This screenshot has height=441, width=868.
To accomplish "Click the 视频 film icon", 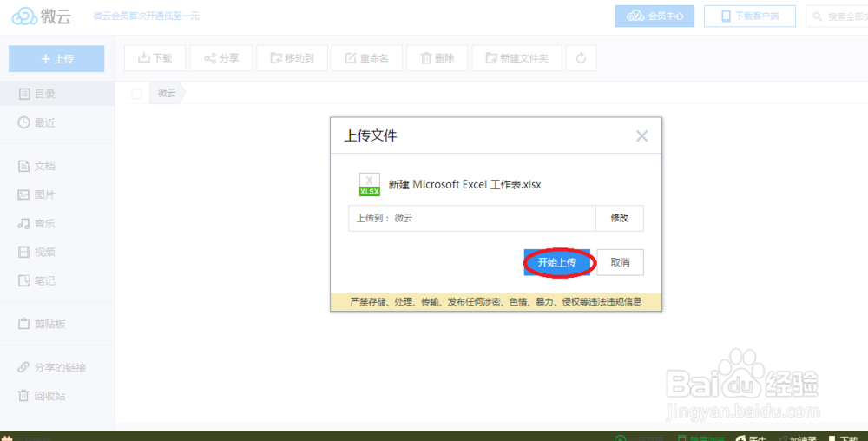I will [x=23, y=253].
